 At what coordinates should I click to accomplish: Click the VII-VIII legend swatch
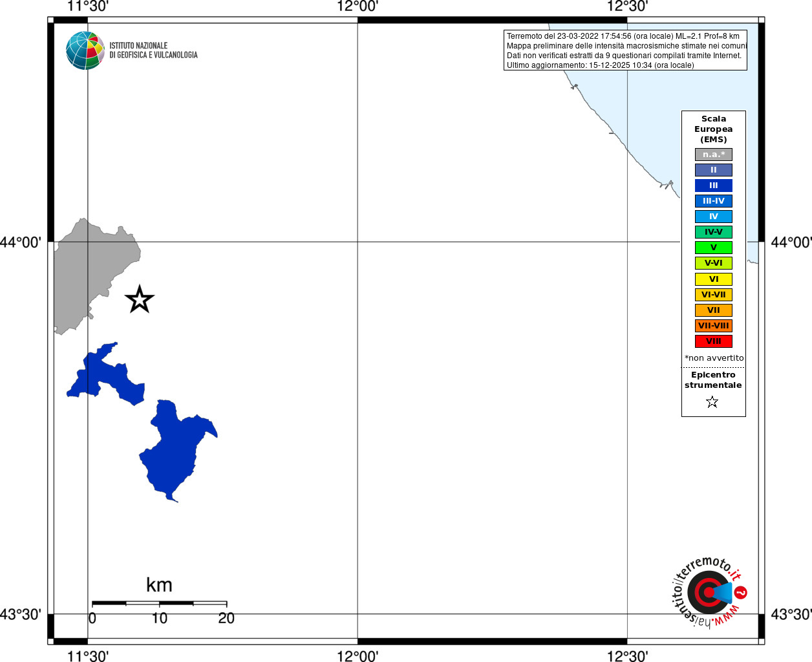tap(714, 326)
